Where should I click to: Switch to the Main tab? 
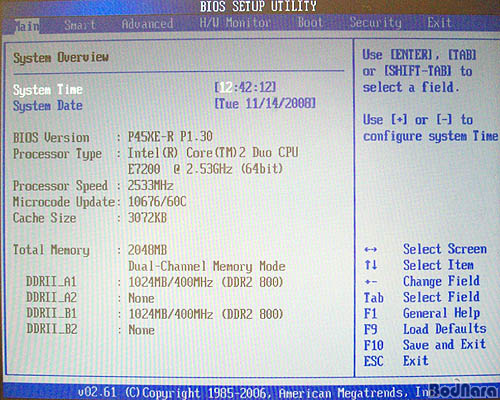coord(27,25)
